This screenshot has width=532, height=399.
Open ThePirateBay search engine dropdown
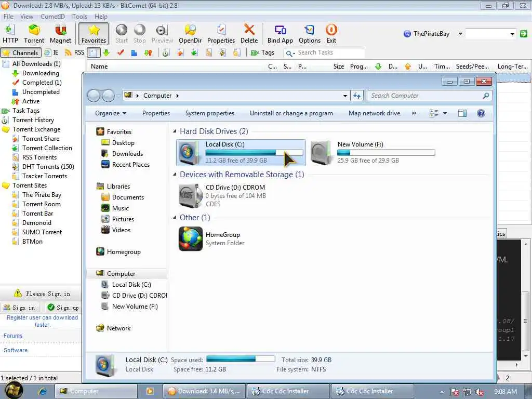460,34
